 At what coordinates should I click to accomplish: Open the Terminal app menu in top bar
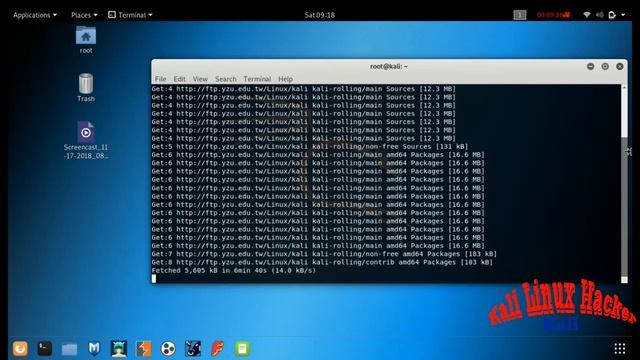(x=130, y=15)
